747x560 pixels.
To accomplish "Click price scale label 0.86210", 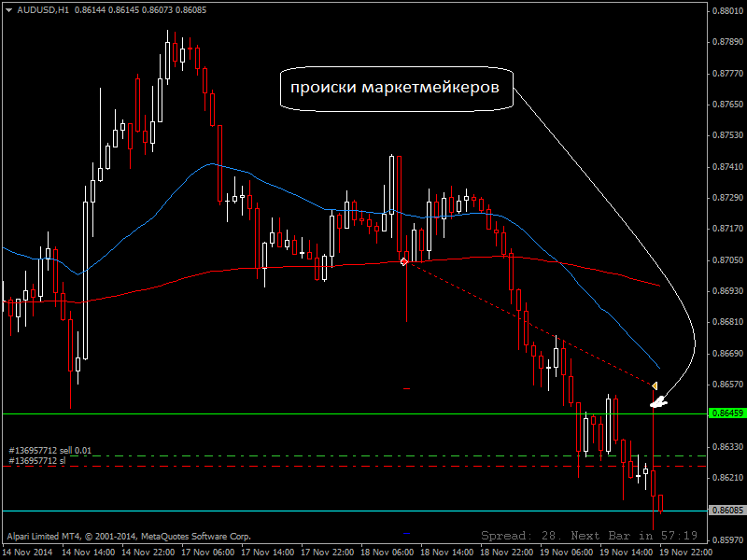I will [727, 478].
